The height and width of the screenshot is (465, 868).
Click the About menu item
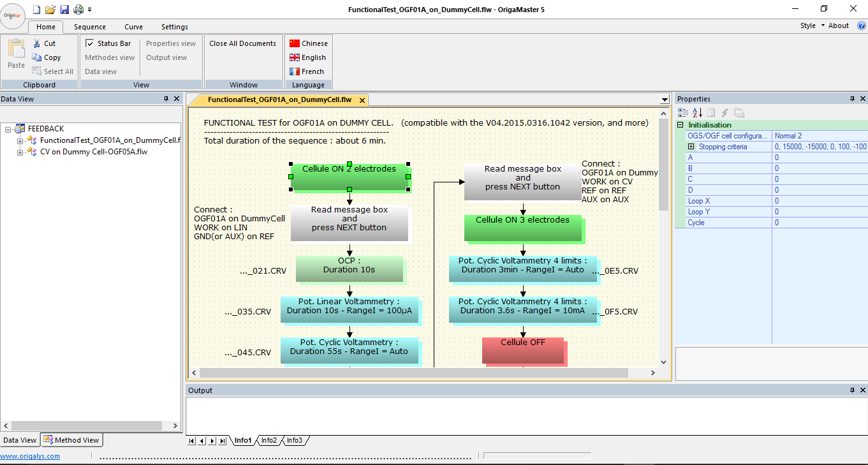(839, 26)
